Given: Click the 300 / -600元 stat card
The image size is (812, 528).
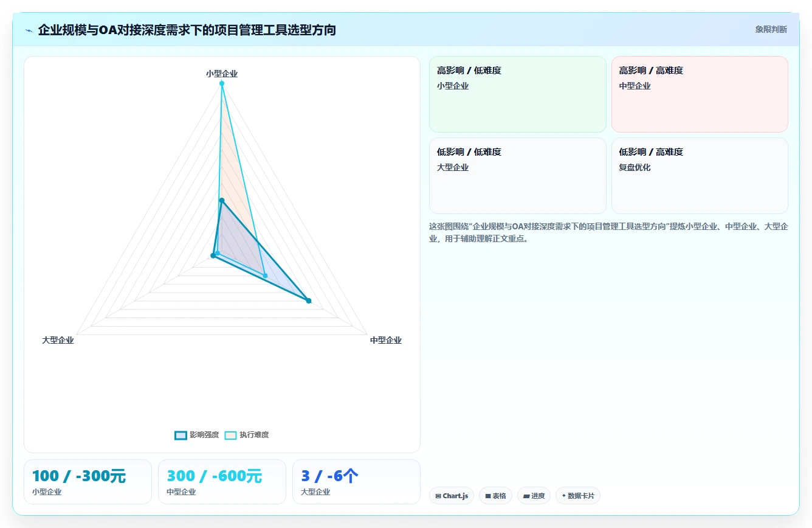Looking at the screenshot, I should tap(222, 482).
